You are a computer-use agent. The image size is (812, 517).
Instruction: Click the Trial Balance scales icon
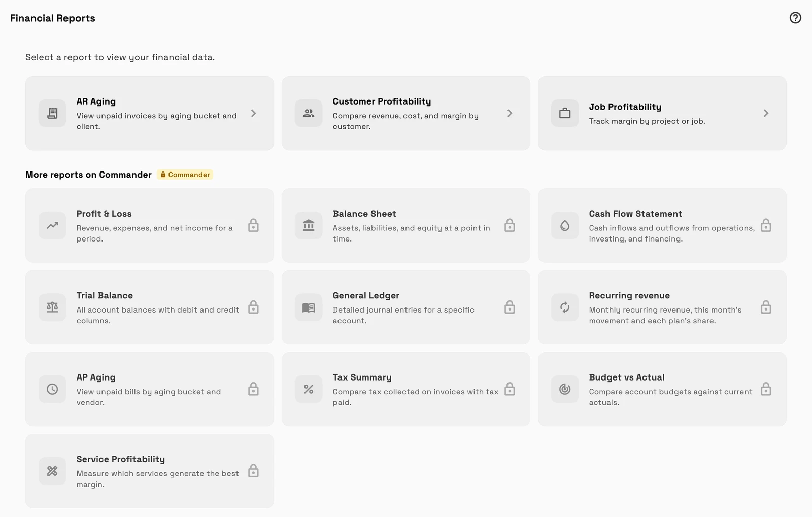(52, 307)
